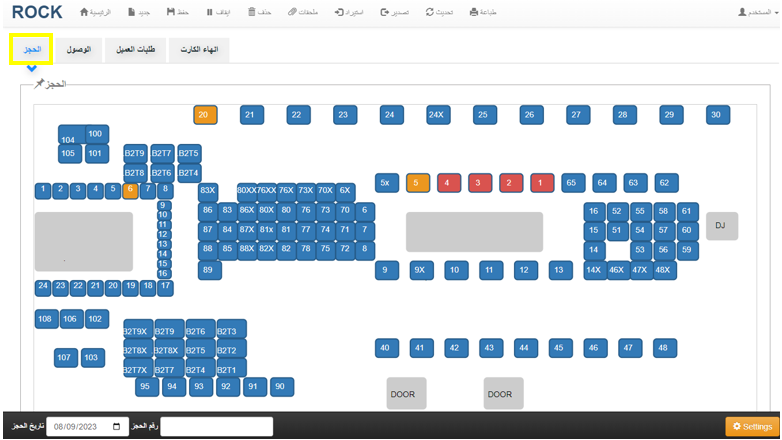The image size is (782, 440).
Task: Open the calendar picker in the date field
Action: (119, 426)
